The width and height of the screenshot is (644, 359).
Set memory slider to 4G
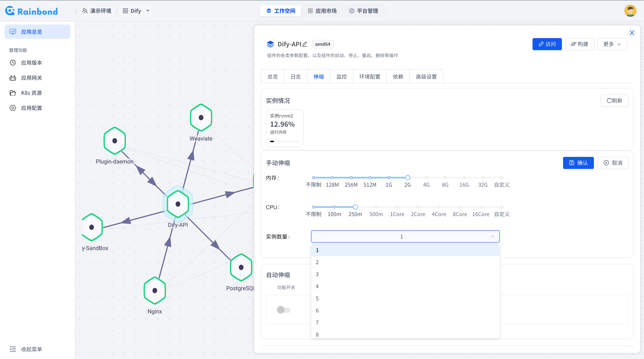[x=426, y=177]
